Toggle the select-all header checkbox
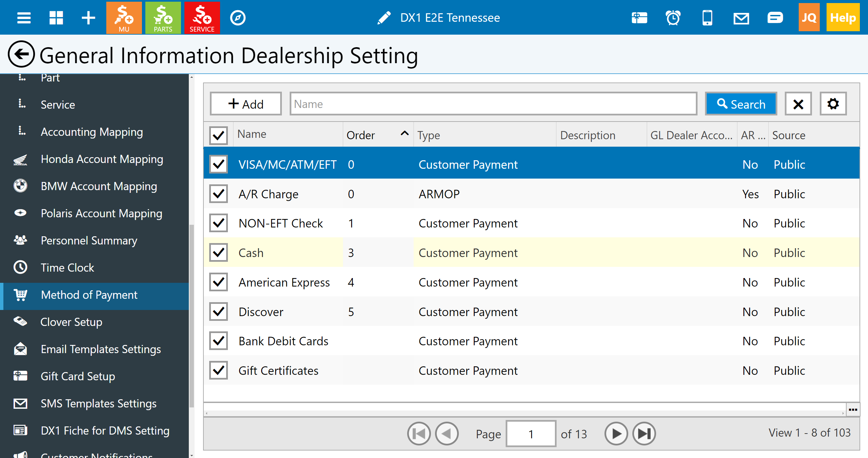This screenshot has width=868, height=458. pyautogui.click(x=218, y=135)
